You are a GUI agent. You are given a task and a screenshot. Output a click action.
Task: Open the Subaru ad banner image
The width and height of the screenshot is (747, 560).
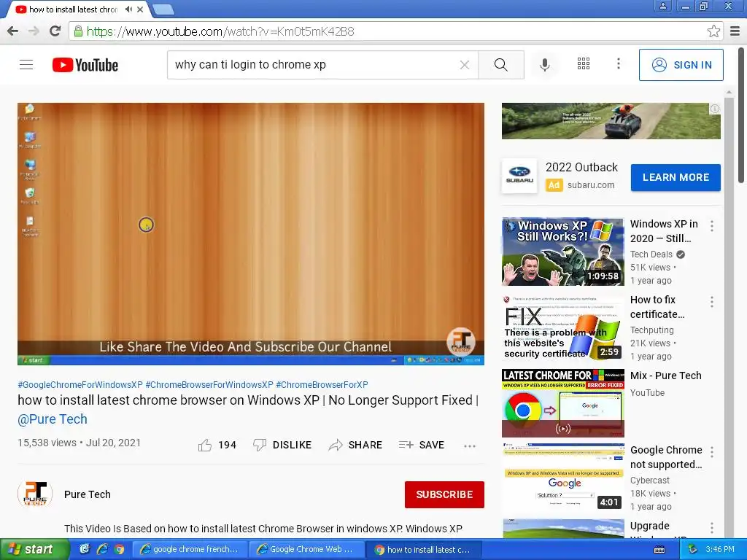611,121
